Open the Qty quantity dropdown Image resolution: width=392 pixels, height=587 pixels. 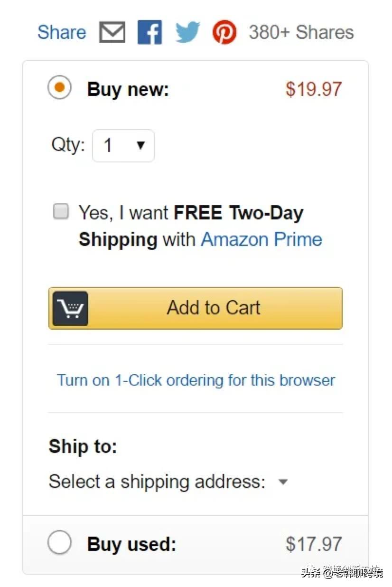point(123,145)
